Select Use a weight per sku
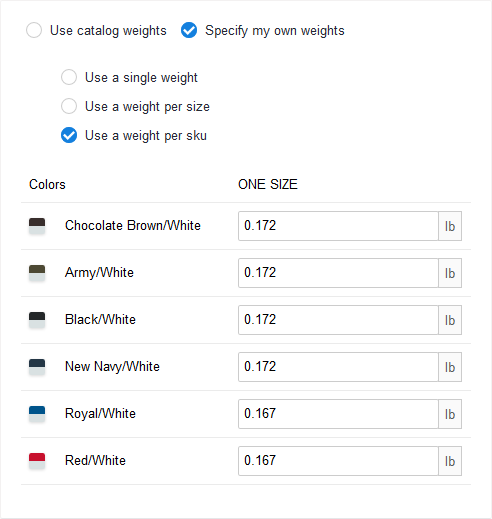This screenshot has height=519, width=492. (69, 135)
